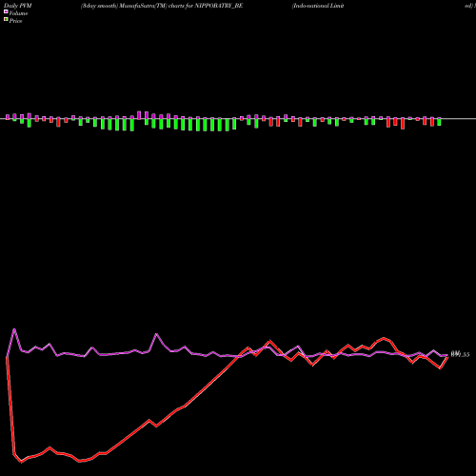The image size is (476, 476).
Task: Select the 'Price' legend label
Action: [x=15, y=21]
